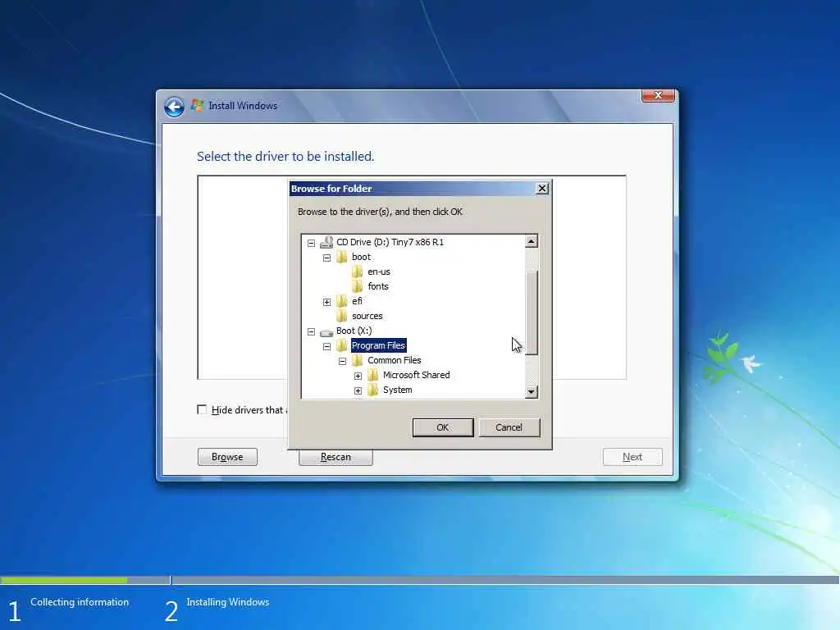Click the 'Installing Windows' step label
This screenshot has width=840, height=630.
pyautogui.click(x=228, y=602)
